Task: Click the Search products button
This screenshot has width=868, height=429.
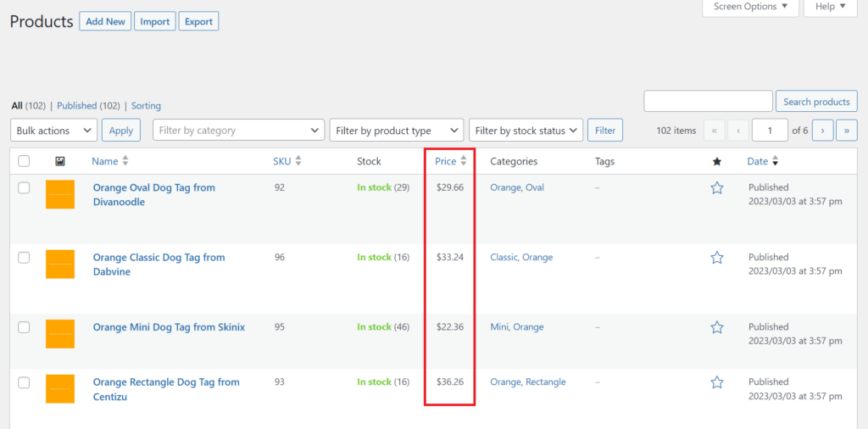Action: [x=816, y=102]
